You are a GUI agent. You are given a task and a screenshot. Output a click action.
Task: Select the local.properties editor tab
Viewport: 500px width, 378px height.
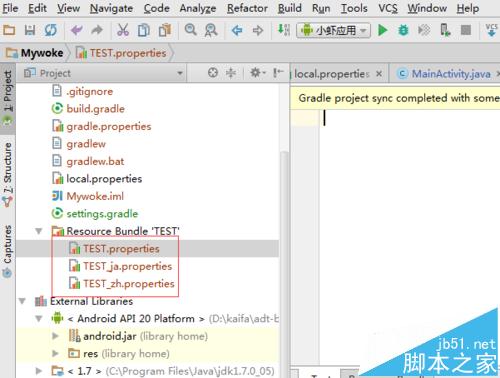pos(332,73)
